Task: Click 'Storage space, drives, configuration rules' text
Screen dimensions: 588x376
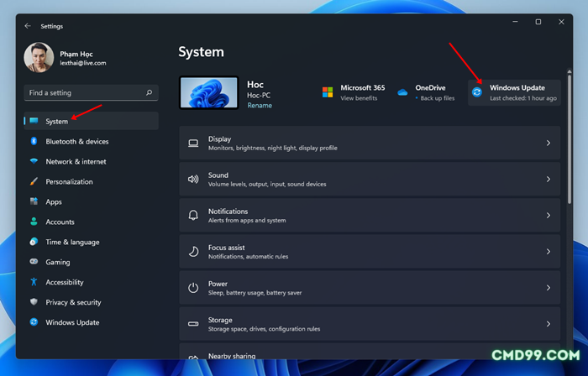Action: [x=264, y=329]
